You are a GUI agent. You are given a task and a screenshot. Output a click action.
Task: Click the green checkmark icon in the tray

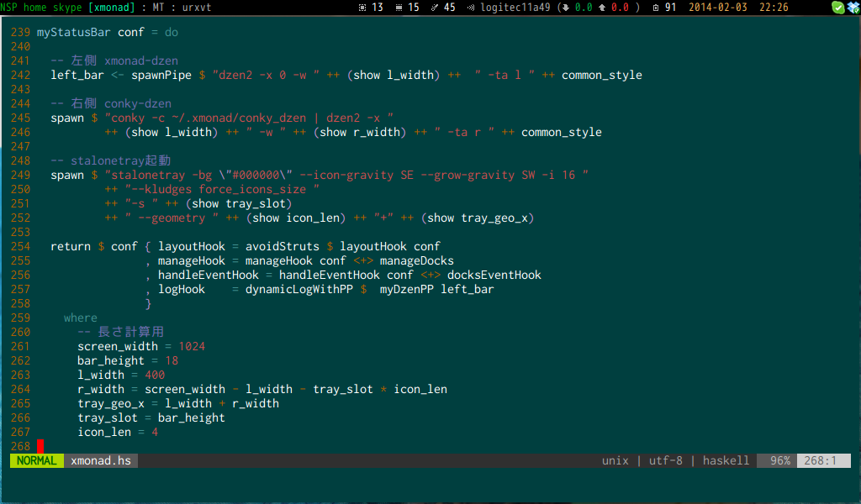pos(838,7)
